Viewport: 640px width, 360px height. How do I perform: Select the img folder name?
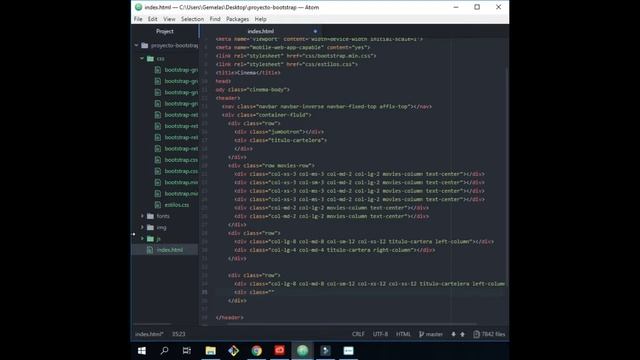click(162, 227)
